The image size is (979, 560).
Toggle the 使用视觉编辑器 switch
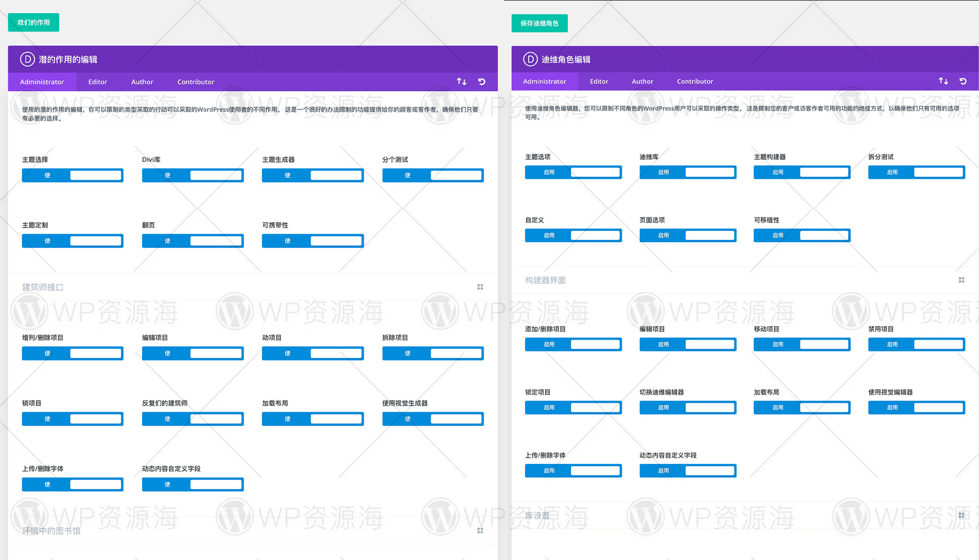coord(916,407)
